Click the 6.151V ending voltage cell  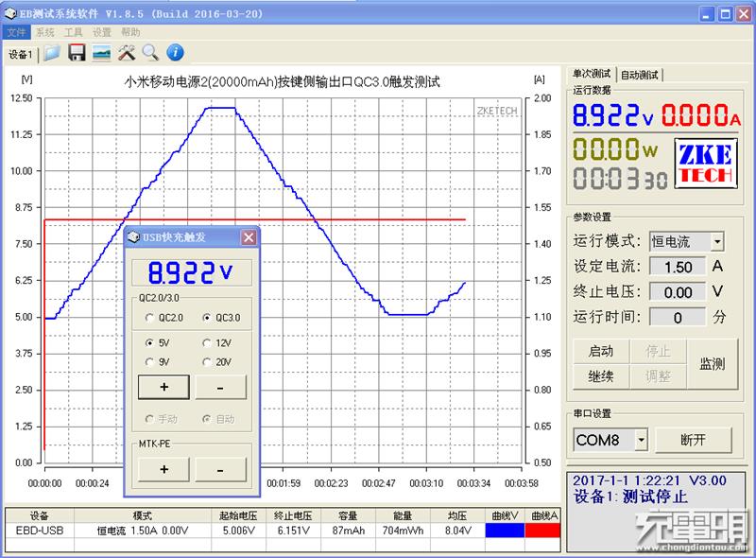pyautogui.click(x=294, y=531)
